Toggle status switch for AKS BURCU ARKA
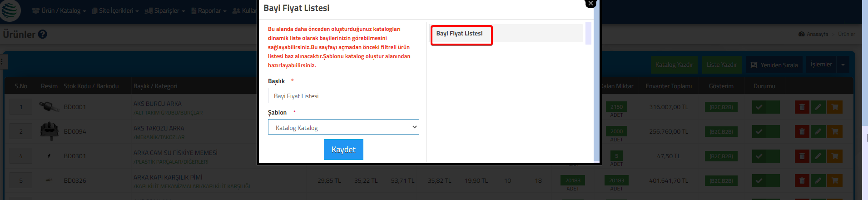This screenshot has width=868, height=200. coord(766,107)
